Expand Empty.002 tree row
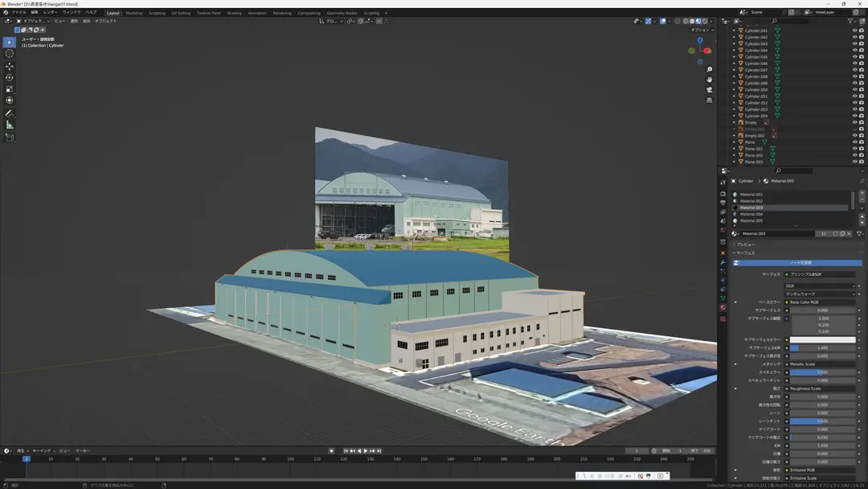This screenshot has width=868, height=489. pos(735,136)
